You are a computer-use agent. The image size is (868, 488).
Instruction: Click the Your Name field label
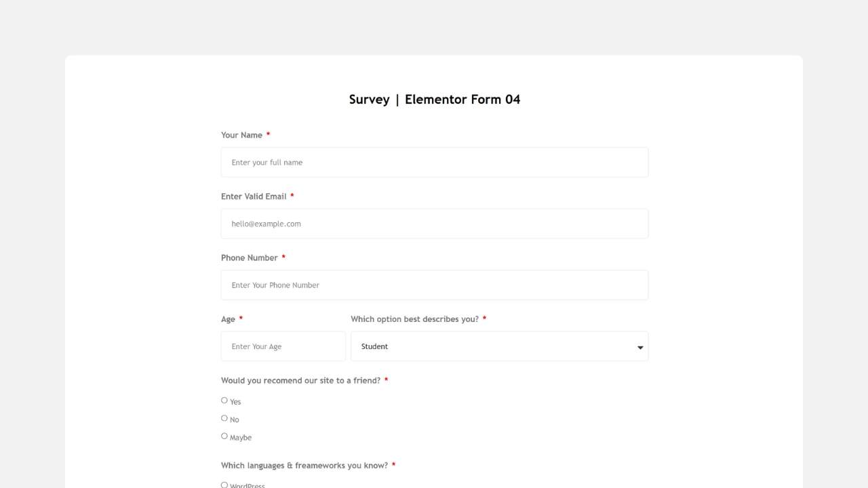pos(241,135)
